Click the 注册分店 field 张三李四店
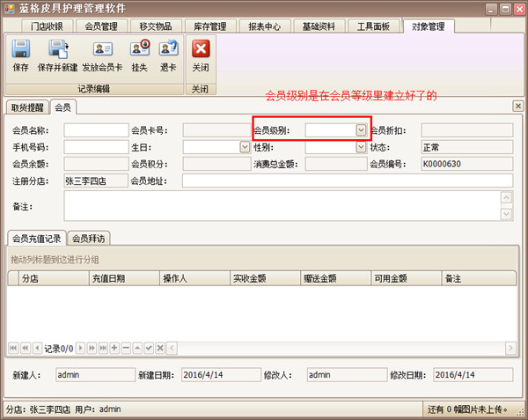Image resolution: width=528 pixels, height=420 pixels. (96, 181)
